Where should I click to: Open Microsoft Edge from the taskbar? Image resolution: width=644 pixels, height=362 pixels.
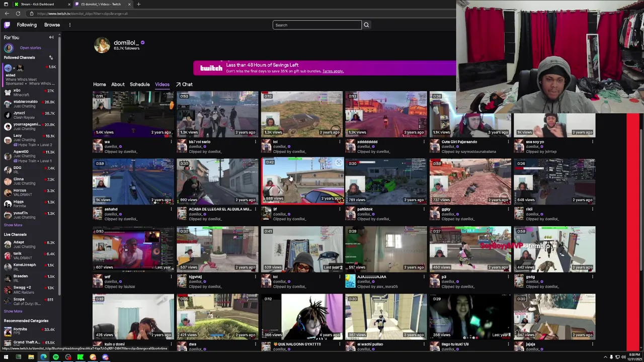(x=43, y=357)
